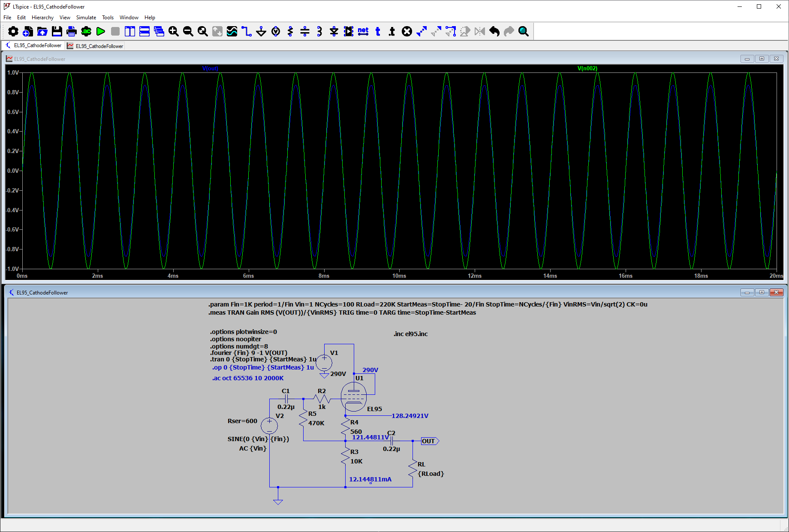Open the Help menu
Image resolution: width=789 pixels, height=532 pixels.
(150, 18)
